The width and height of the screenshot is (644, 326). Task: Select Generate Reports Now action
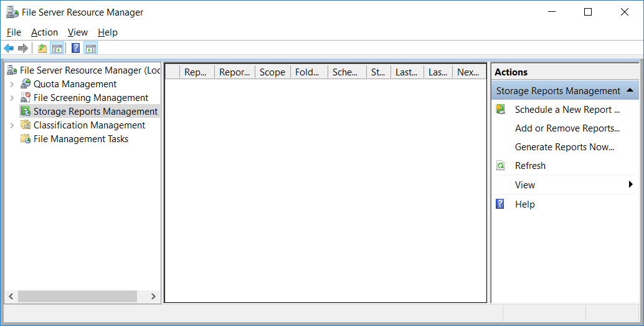[x=564, y=147]
